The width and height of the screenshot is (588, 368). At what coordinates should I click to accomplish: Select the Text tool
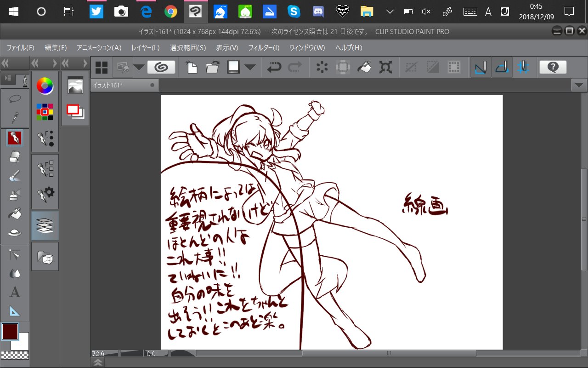pyautogui.click(x=15, y=292)
